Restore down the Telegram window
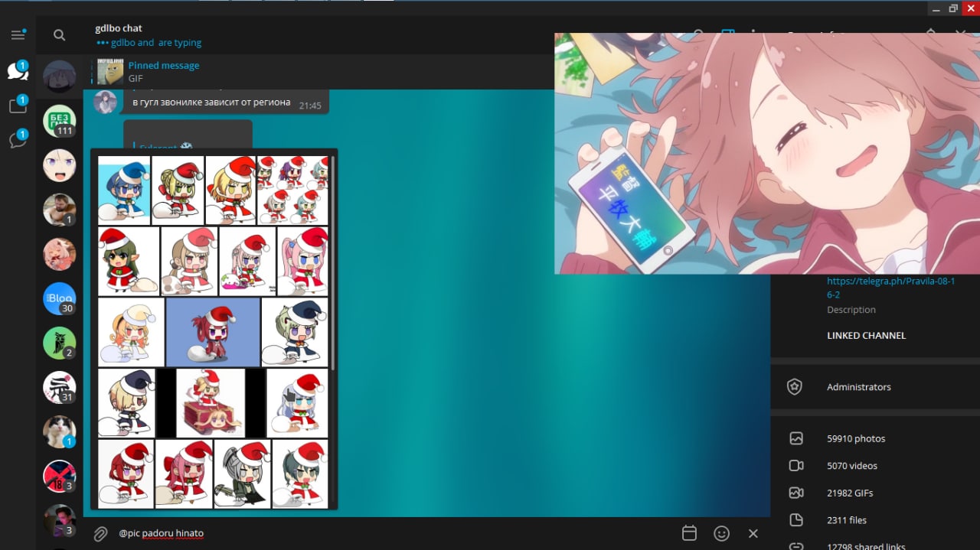This screenshot has width=980, height=550. click(953, 8)
